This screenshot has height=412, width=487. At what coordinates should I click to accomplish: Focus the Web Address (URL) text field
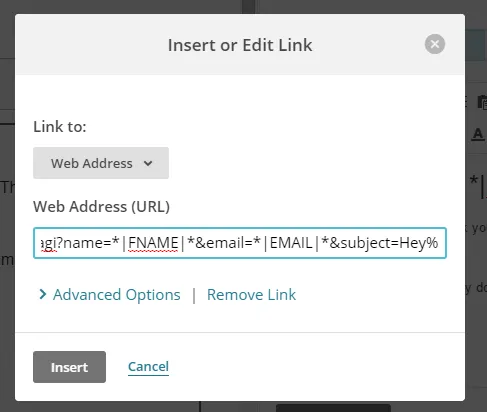coord(240,243)
